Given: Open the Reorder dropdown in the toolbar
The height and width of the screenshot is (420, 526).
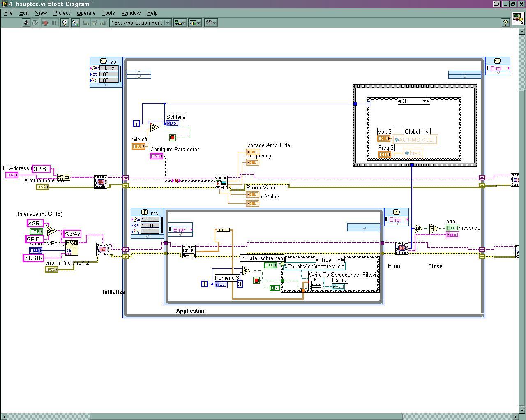Looking at the screenshot, I should [x=211, y=23].
